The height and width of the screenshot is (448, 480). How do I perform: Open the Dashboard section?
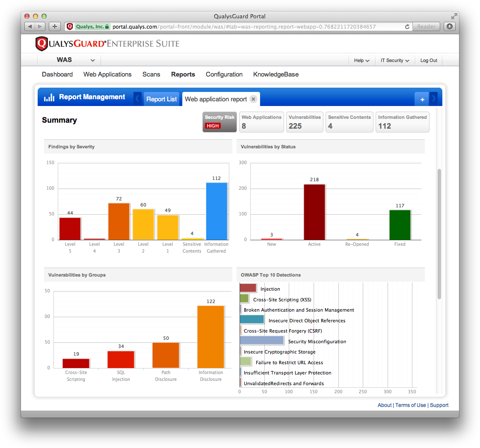[x=57, y=74]
